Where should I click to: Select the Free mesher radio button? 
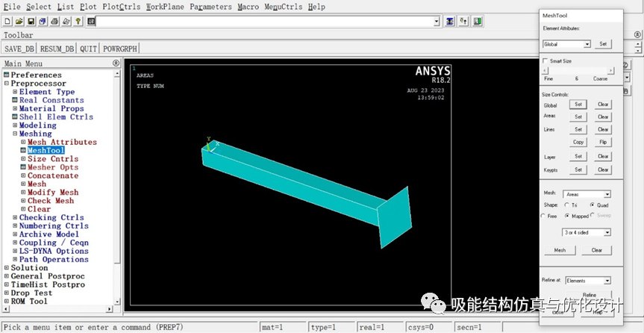543,216
